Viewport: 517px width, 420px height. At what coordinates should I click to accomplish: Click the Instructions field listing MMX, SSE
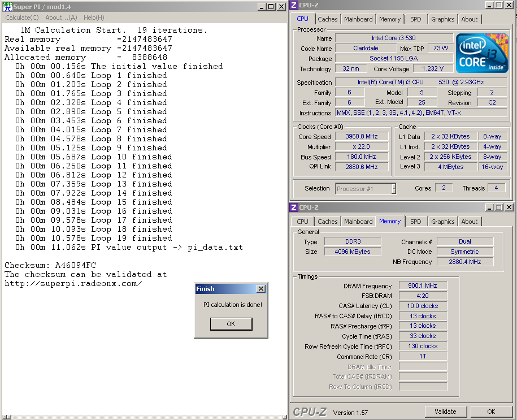pos(421,113)
